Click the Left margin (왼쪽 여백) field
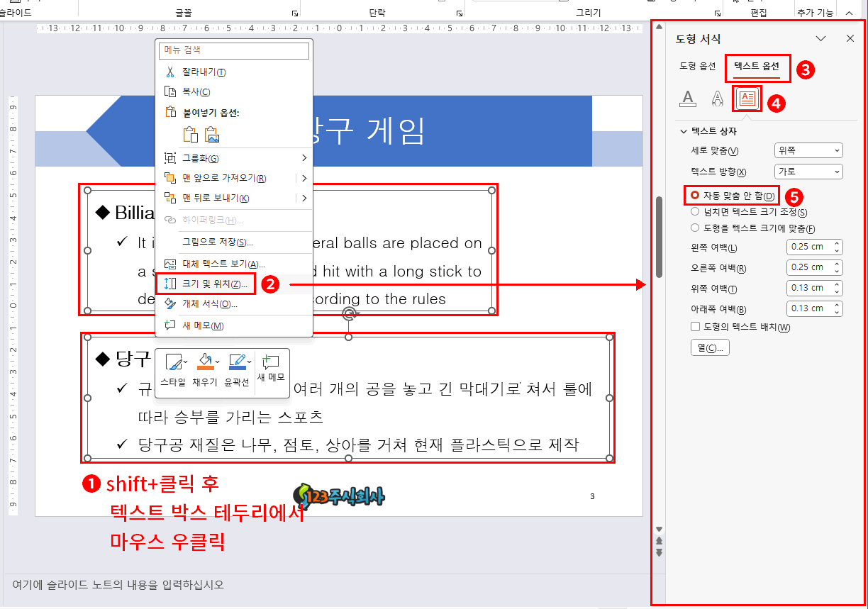 tap(815, 247)
